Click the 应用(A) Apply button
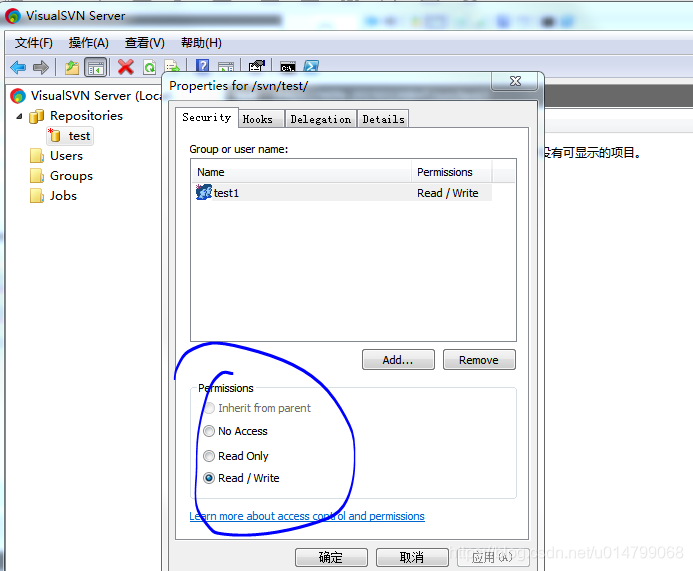 493,557
